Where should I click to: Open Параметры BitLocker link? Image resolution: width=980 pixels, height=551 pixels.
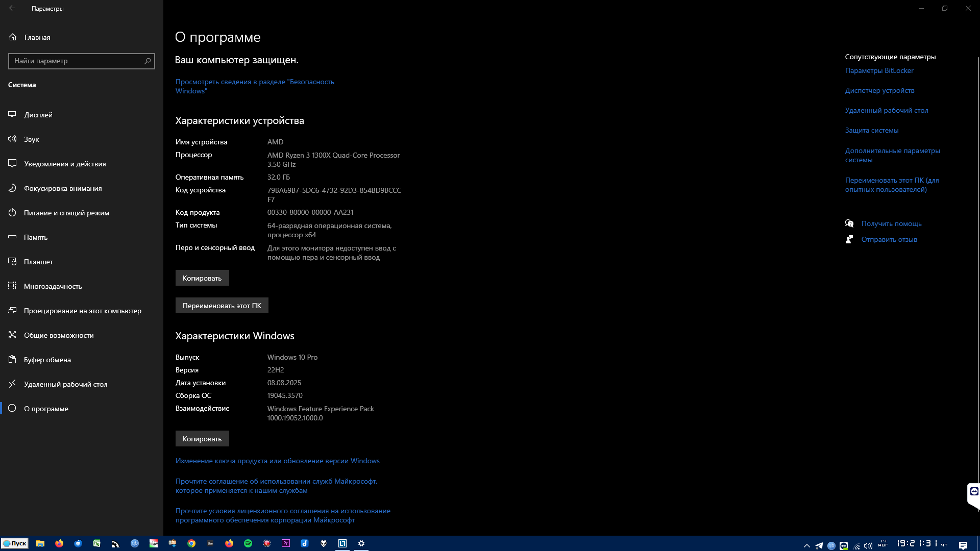click(x=879, y=70)
